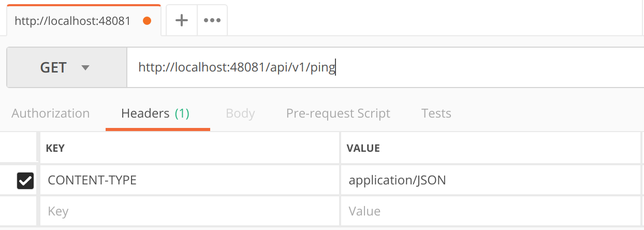The image size is (644, 230).
Task: Click the KEY column header
Action: (x=55, y=148)
